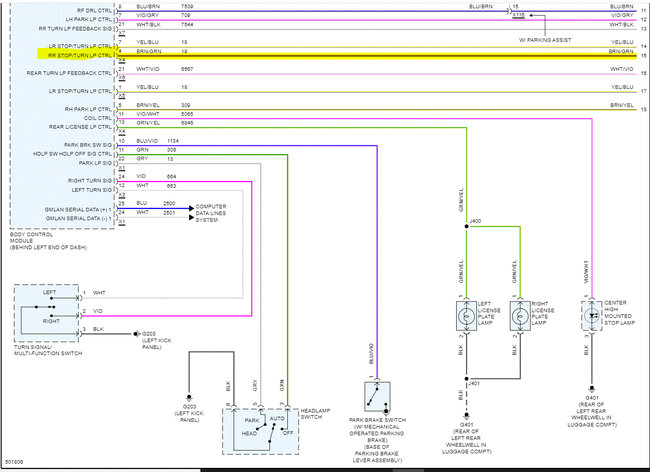Click the PARK BRK SW SIG label
Viewport: 650px width, 472px height.
[88, 145]
